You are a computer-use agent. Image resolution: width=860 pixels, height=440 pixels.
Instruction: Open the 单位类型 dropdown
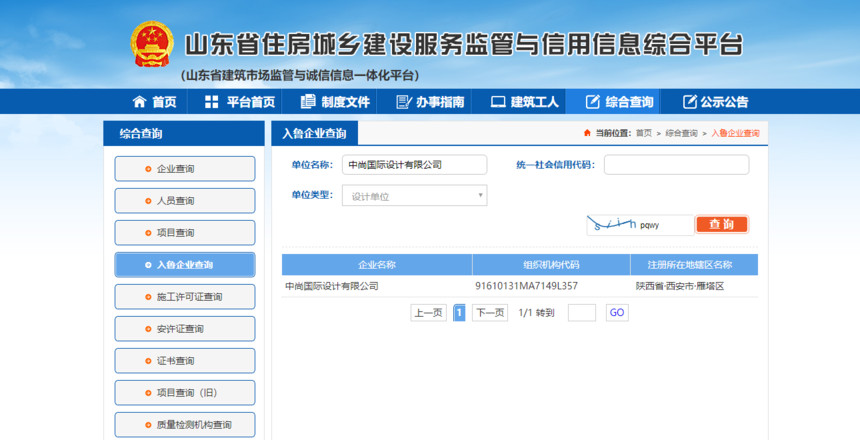(x=415, y=196)
